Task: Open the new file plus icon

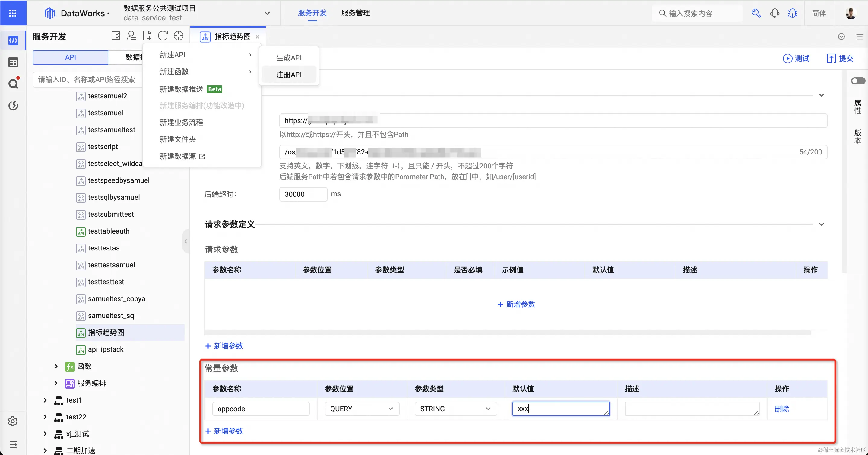Action: point(147,35)
